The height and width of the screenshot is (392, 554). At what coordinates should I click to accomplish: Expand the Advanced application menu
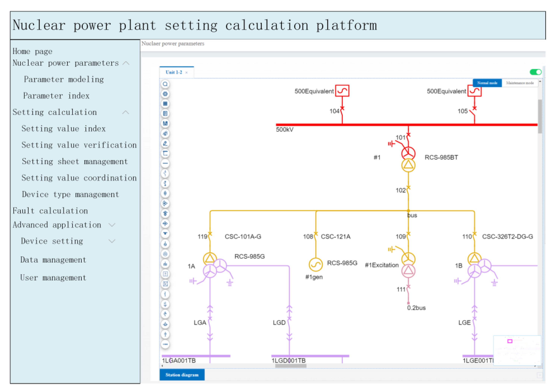click(x=112, y=225)
